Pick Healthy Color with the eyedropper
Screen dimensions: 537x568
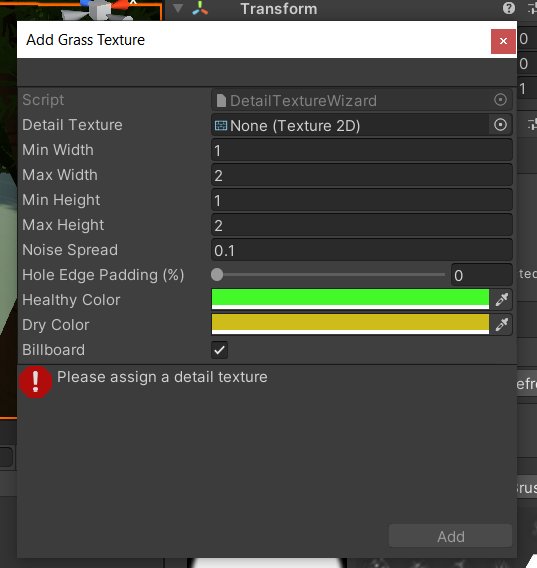[x=501, y=300]
